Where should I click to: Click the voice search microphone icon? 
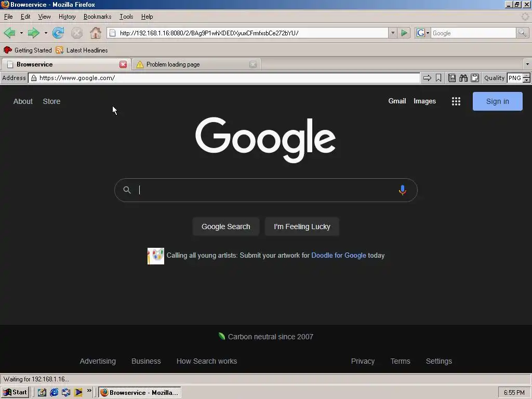tap(403, 190)
